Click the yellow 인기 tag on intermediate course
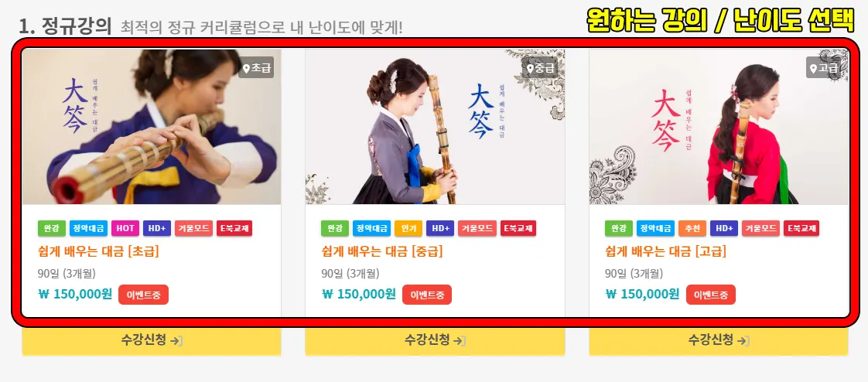This screenshot has width=868, height=382. (x=408, y=228)
